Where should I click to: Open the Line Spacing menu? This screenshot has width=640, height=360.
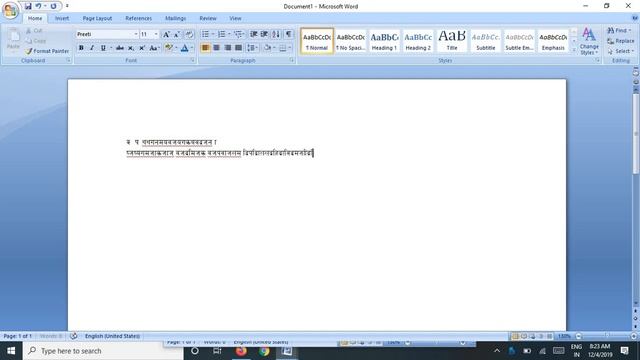[x=252, y=48]
